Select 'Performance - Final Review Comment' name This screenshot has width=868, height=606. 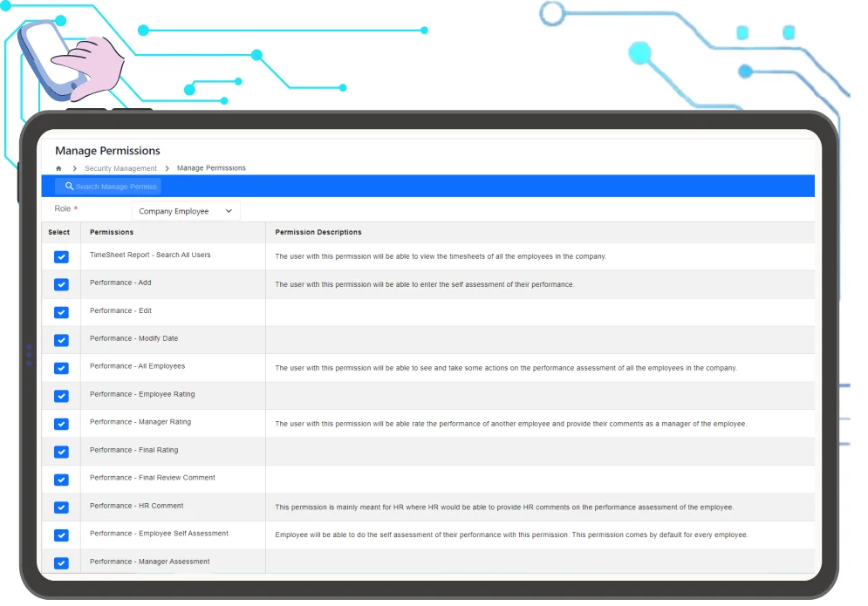(x=153, y=478)
